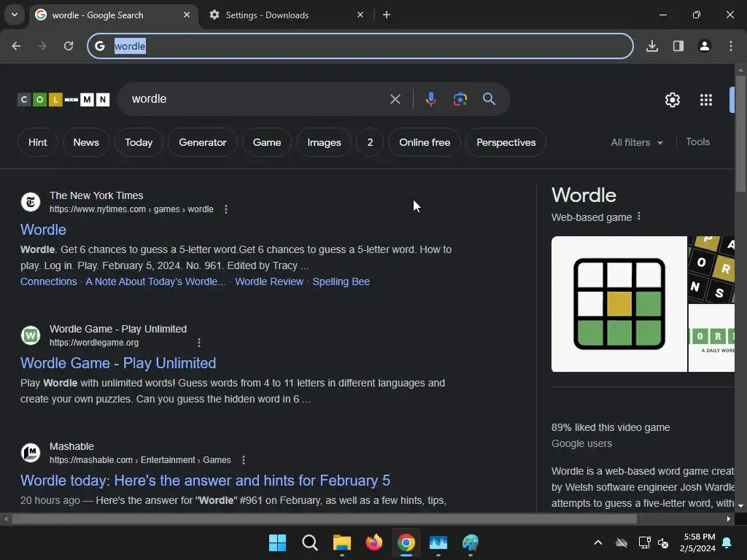Select the Online free filter chip

pos(425,142)
